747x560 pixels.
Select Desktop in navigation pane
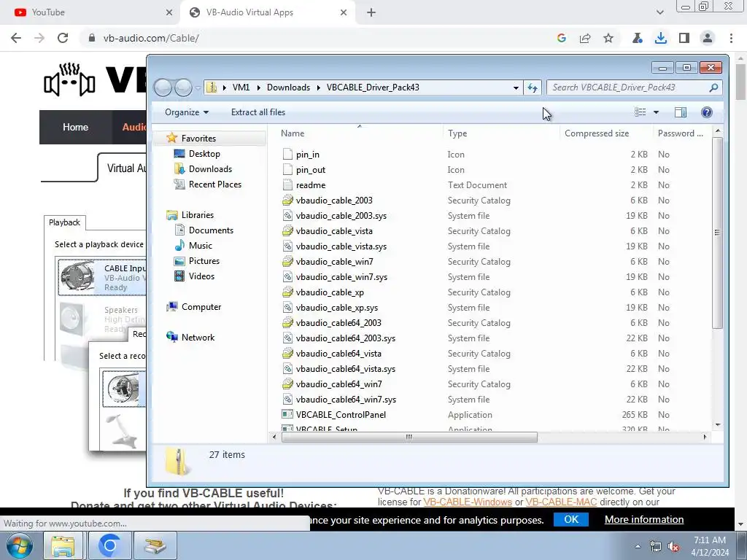tap(204, 154)
